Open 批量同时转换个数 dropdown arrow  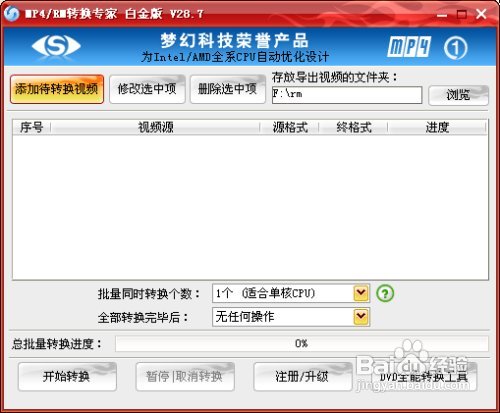click(361, 293)
